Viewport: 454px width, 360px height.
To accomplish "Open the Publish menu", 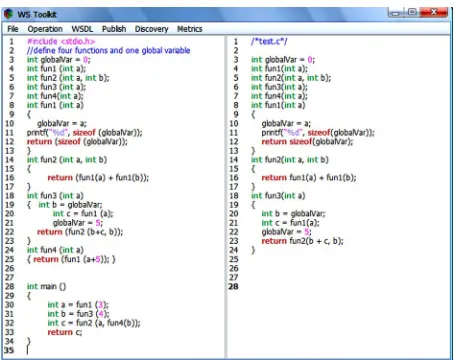I will point(114,29).
